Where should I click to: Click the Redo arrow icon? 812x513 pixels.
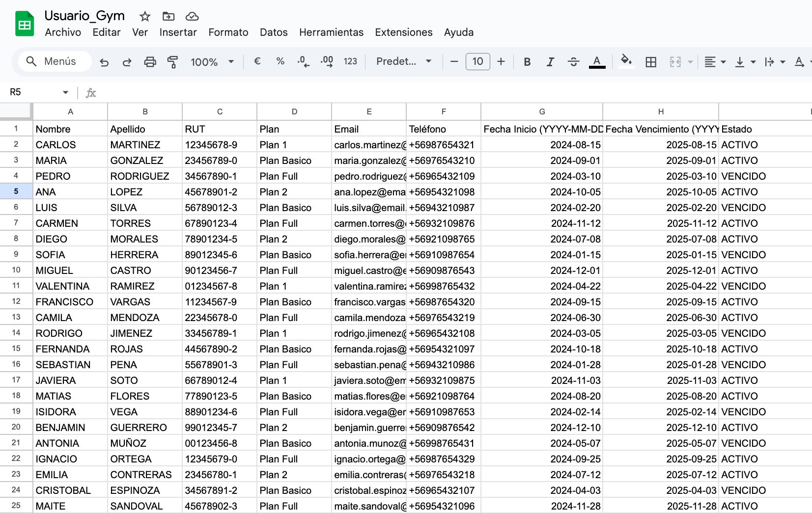tap(127, 62)
